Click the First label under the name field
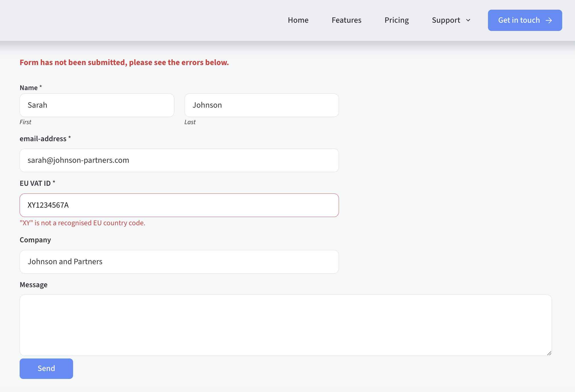This screenshot has width=575, height=392. (x=25, y=122)
